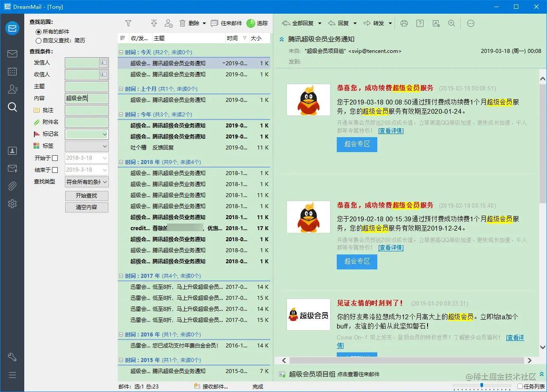Screen dimensions: 547x392
Task: Open the Inbox mail icon in the sidebar
Action: (12, 54)
